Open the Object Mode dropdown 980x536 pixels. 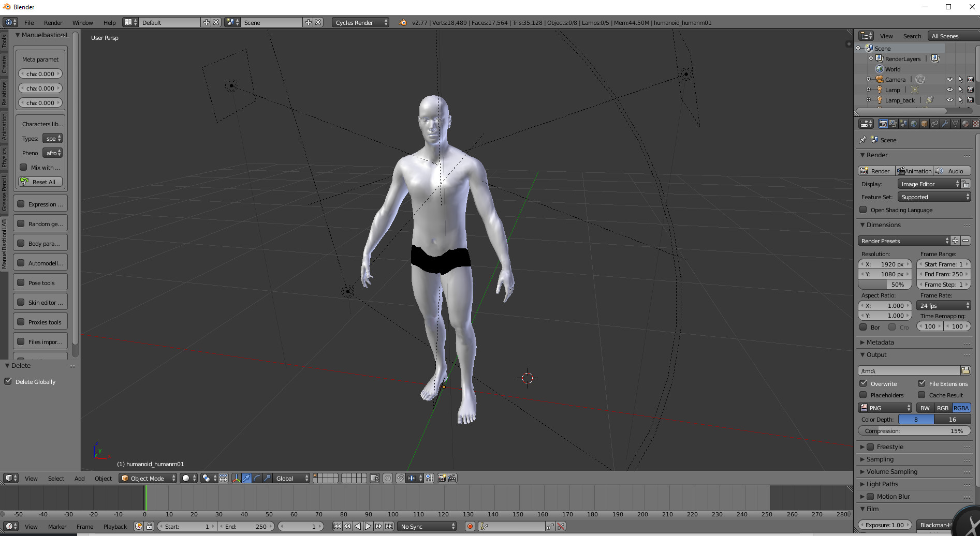pyautogui.click(x=148, y=478)
